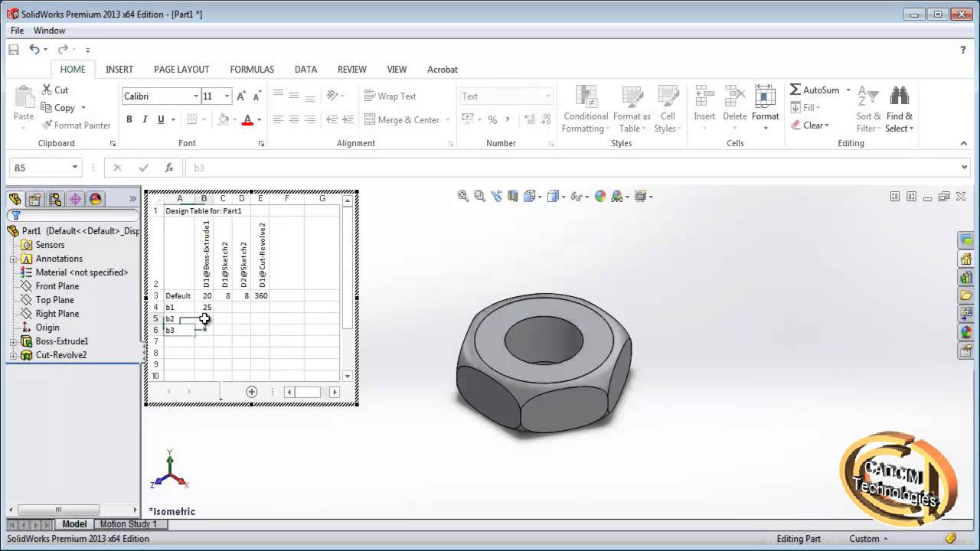980x551 pixels.
Task: Open Custom units dropdown in status bar
Action: pyautogui.click(x=869, y=539)
